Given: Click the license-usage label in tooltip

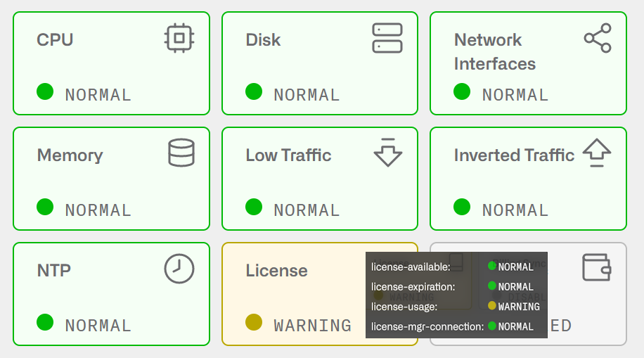Looking at the screenshot, I should [404, 307].
